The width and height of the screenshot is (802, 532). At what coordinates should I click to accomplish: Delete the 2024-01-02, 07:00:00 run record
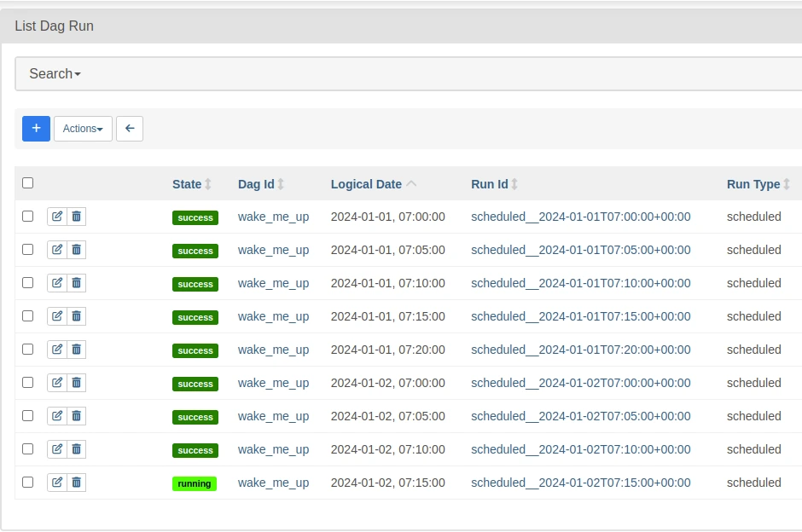[x=76, y=383]
